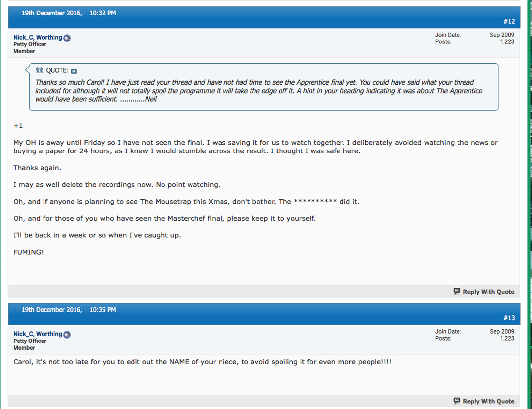The height and width of the screenshot is (409, 532).
Task: Click the speech bubble icon in post #12 footer
Action: coord(457,291)
